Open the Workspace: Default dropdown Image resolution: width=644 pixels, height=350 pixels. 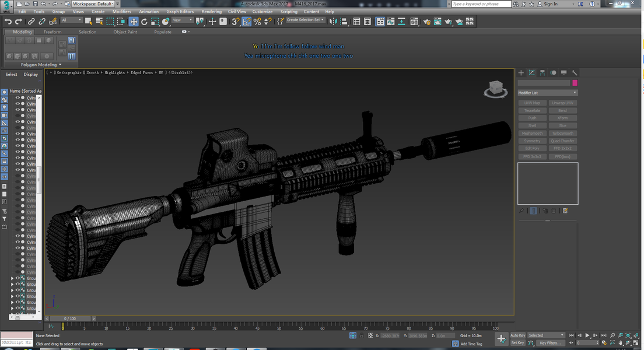click(94, 3)
